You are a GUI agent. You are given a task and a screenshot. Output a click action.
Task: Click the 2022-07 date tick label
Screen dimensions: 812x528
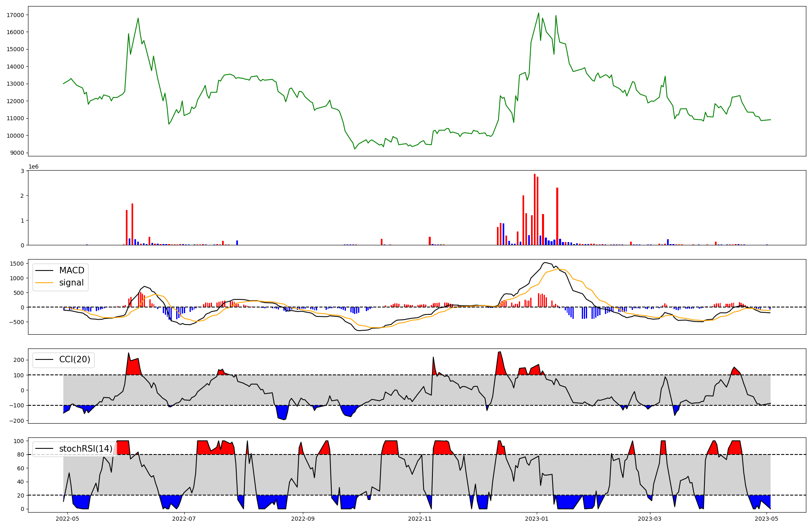point(184,519)
